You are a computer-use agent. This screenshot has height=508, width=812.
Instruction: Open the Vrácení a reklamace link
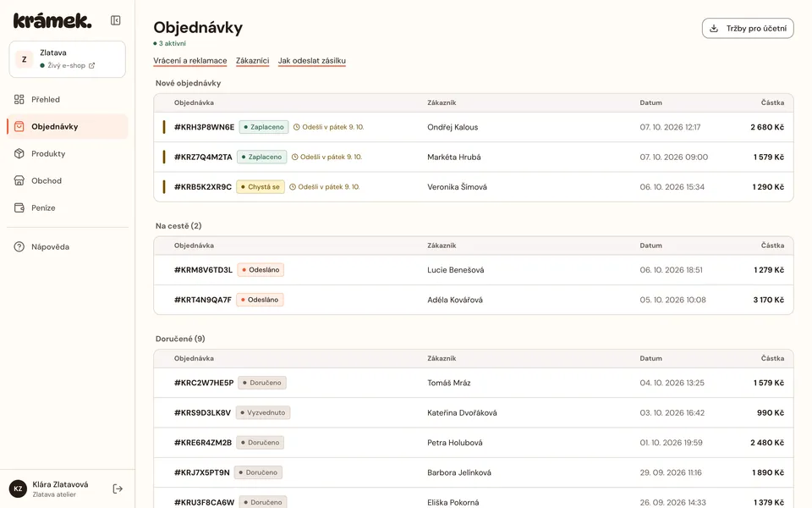(190, 61)
